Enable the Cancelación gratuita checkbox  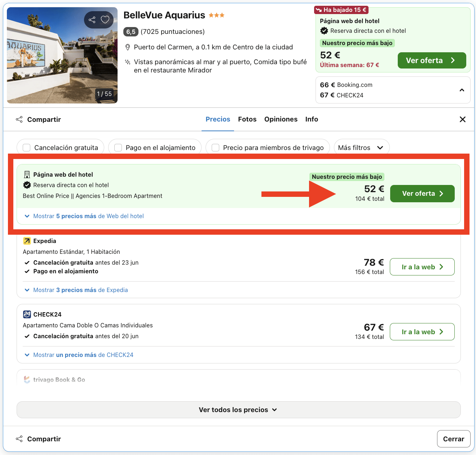click(x=26, y=147)
